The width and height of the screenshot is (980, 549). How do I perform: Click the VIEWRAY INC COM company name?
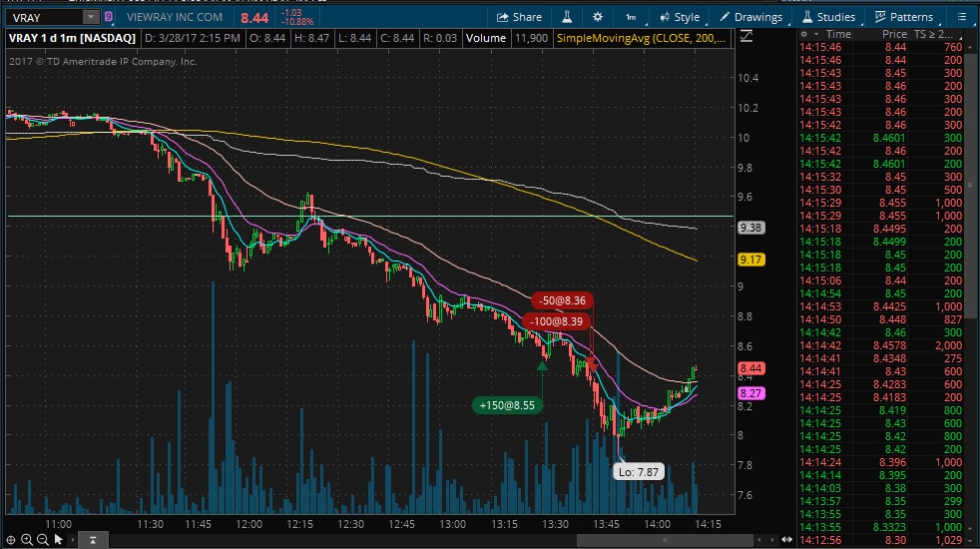(x=174, y=17)
